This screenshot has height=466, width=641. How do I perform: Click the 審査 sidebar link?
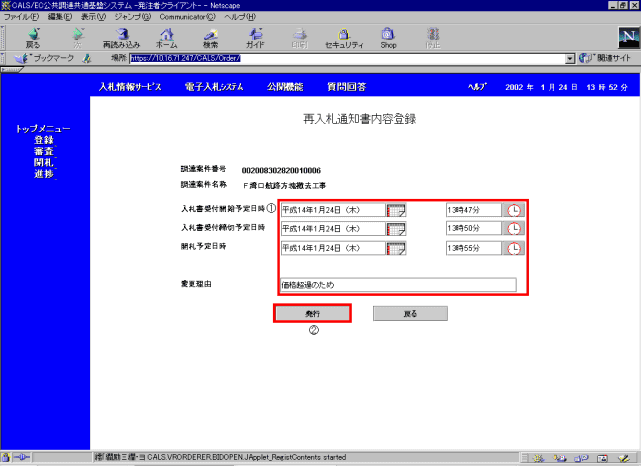[44, 151]
